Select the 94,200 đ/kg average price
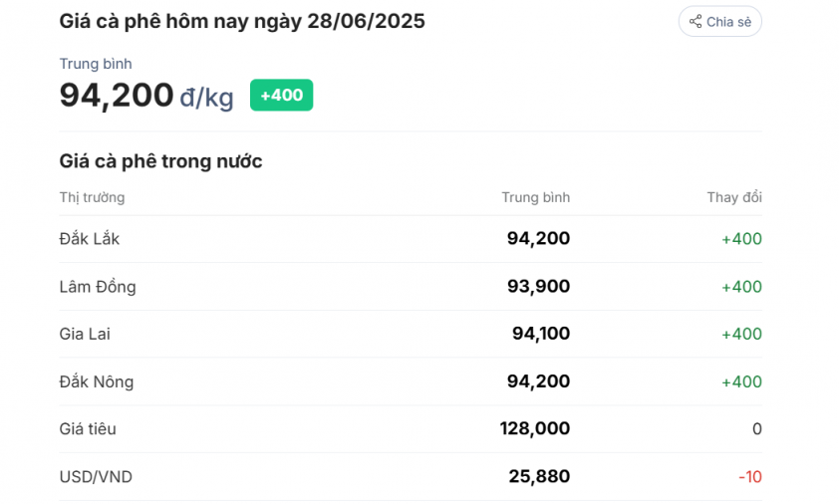The width and height of the screenshot is (839, 504). (x=146, y=96)
